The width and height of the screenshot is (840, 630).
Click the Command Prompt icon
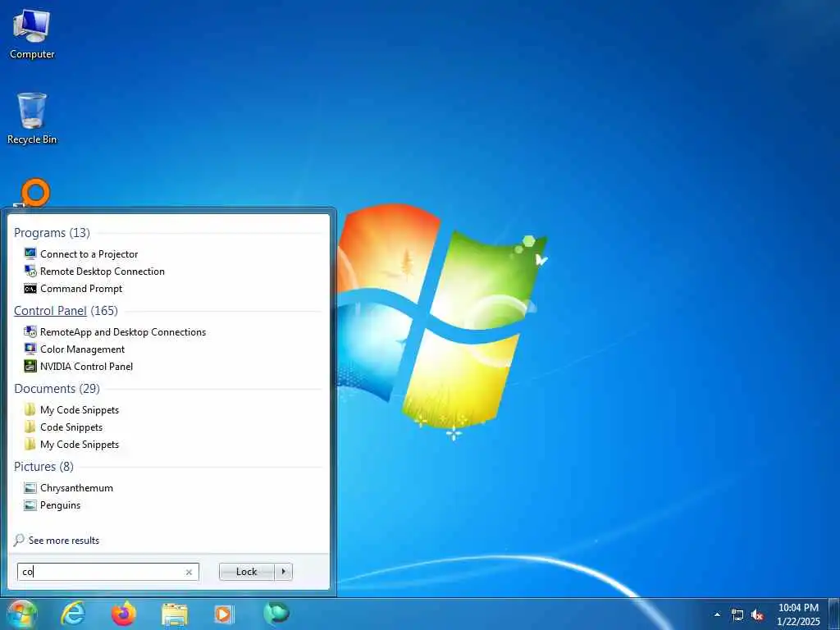(30, 289)
